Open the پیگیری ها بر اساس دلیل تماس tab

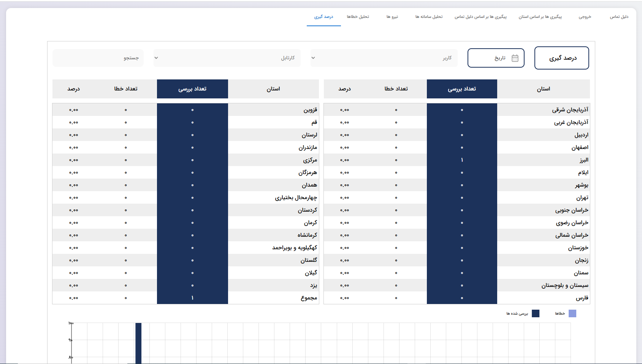coord(480,17)
